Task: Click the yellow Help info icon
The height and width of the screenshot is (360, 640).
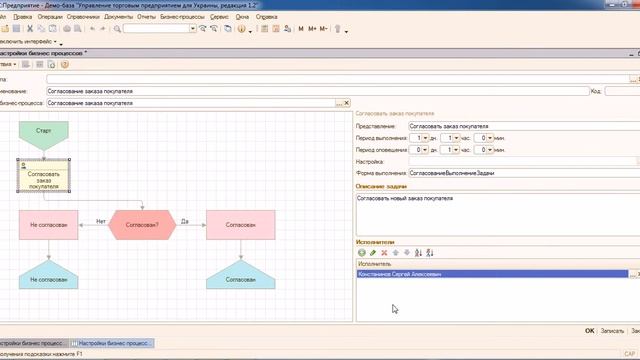Action: click(242, 29)
